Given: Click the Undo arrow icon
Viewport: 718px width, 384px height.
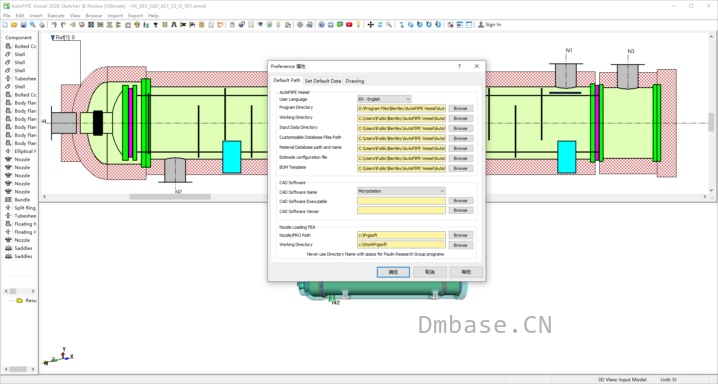Looking at the screenshot, I should (54, 25).
